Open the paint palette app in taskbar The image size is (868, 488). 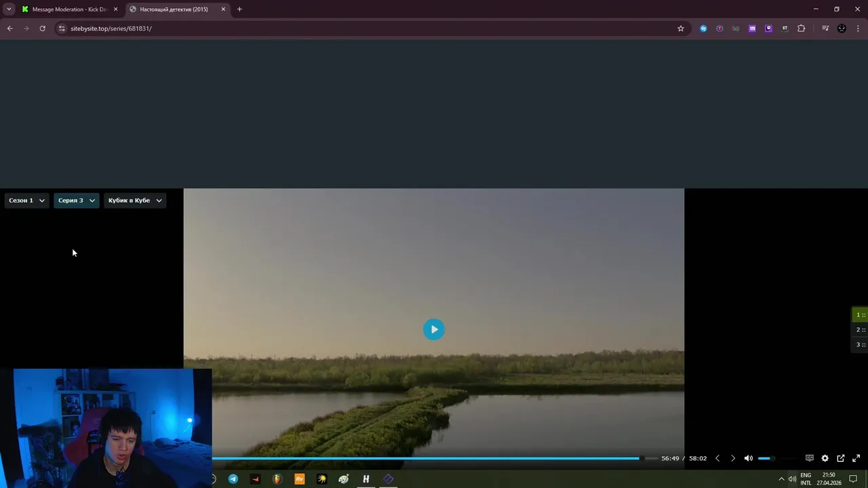(344, 479)
